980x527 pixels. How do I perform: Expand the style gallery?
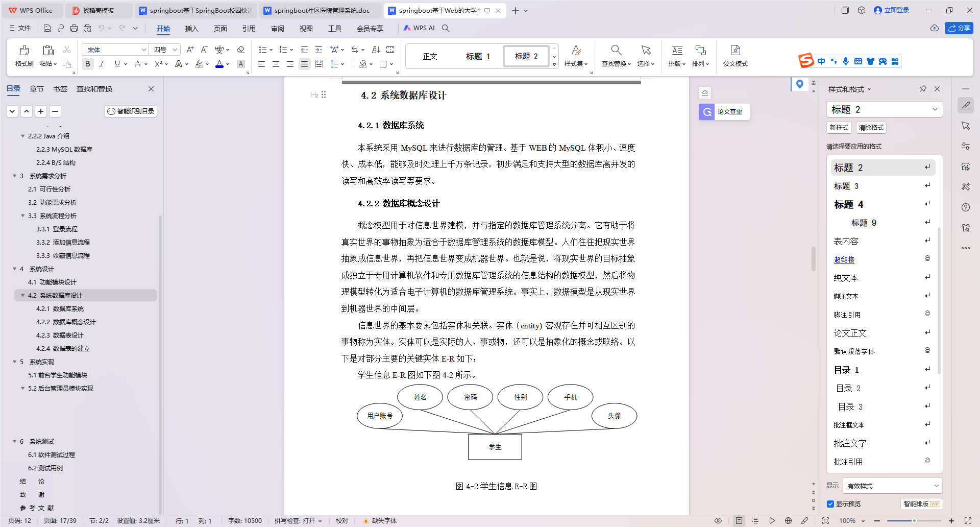(554, 65)
